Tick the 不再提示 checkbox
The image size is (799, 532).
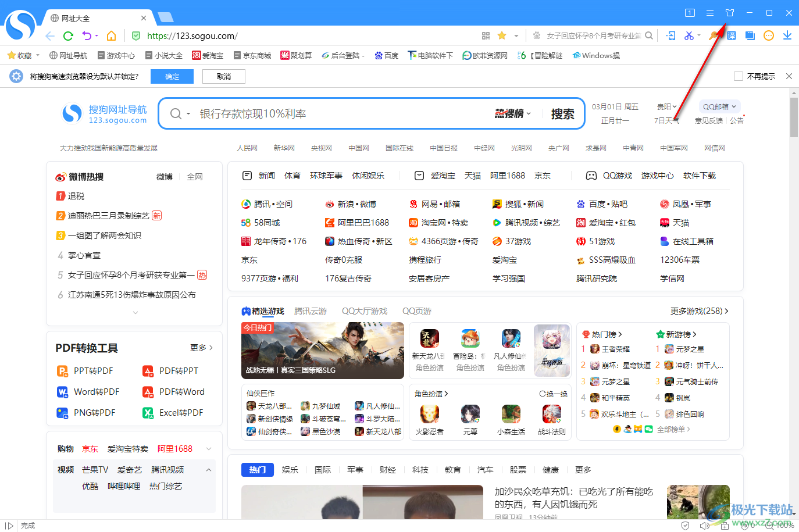[x=739, y=76]
